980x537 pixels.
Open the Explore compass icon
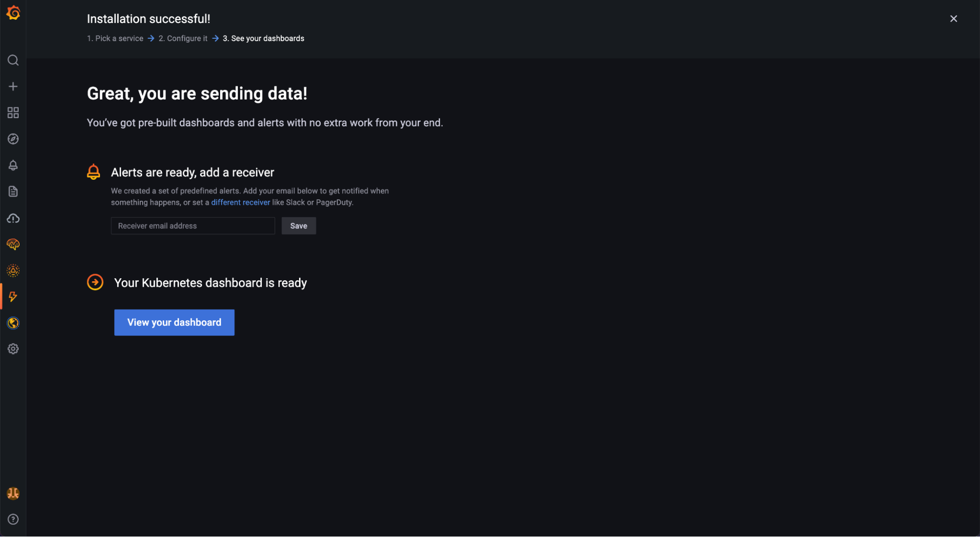(x=13, y=139)
